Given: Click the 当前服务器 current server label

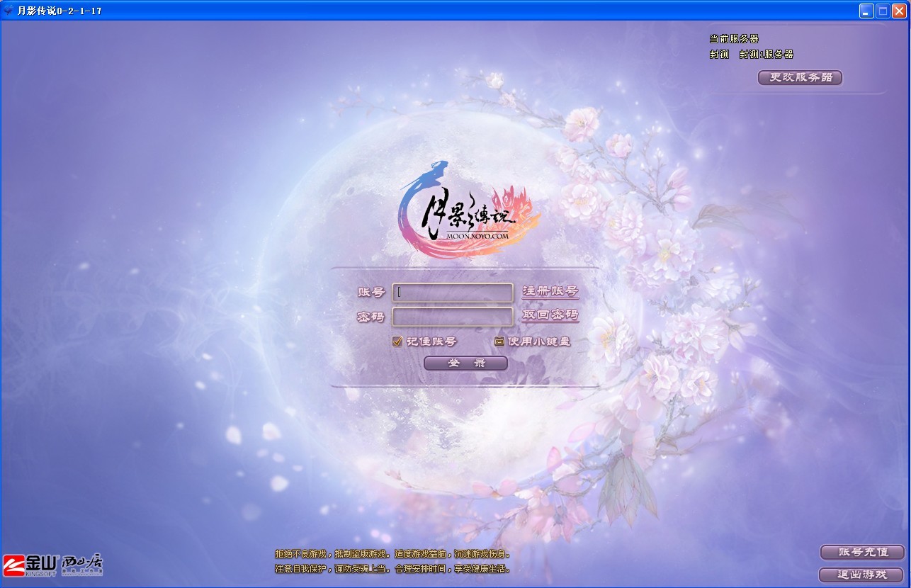Looking at the screenshot, I should click(734, 39).
